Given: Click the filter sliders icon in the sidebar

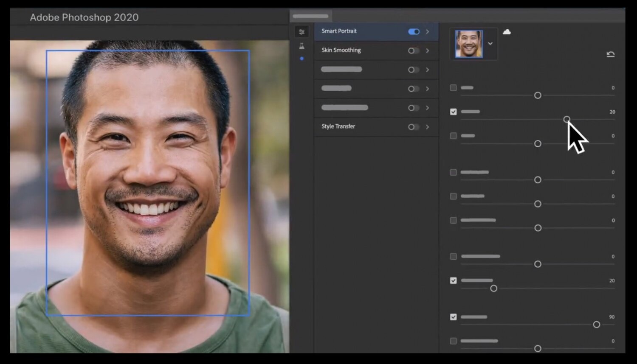Looking at the screenshot, I should [x=302, y=32].
